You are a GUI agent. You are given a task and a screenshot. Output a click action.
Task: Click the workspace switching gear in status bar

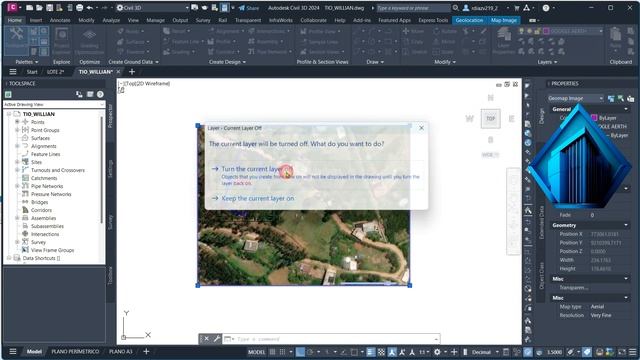pyautogui.click(x=437, y=352)
